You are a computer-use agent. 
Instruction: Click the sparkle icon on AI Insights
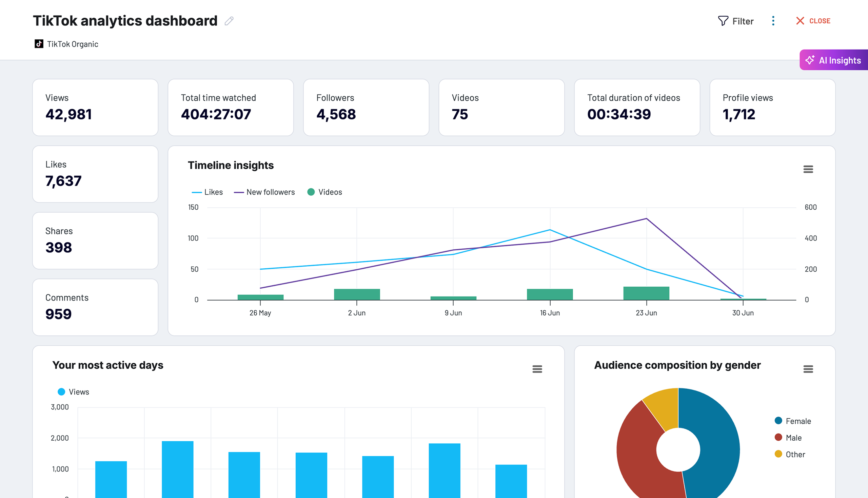click(x=810, y=60)
